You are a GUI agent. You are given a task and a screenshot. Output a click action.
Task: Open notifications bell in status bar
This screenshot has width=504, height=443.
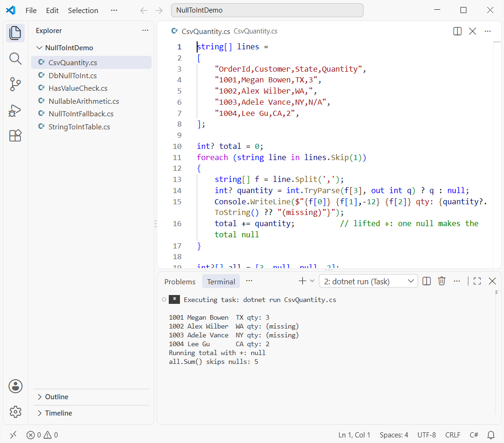[x=491, y=435]
